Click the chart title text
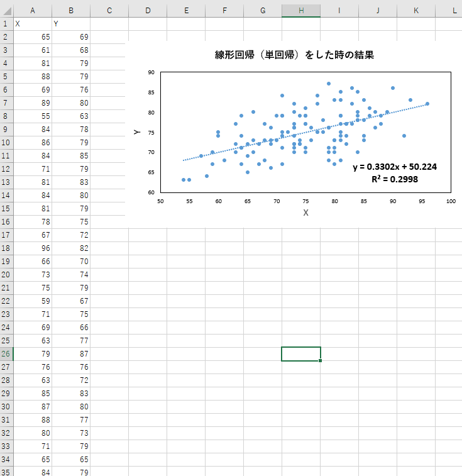This screenshot has height=476, width=462. tap(294, 55)
